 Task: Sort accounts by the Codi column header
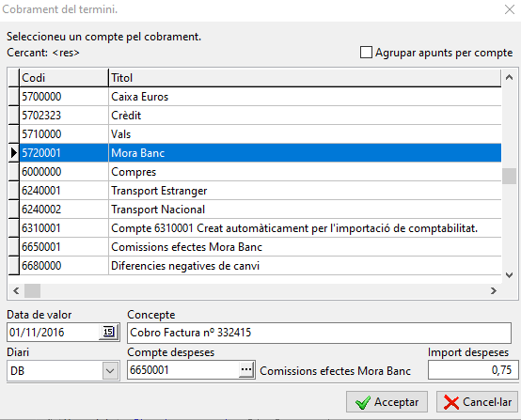point(64,78)
